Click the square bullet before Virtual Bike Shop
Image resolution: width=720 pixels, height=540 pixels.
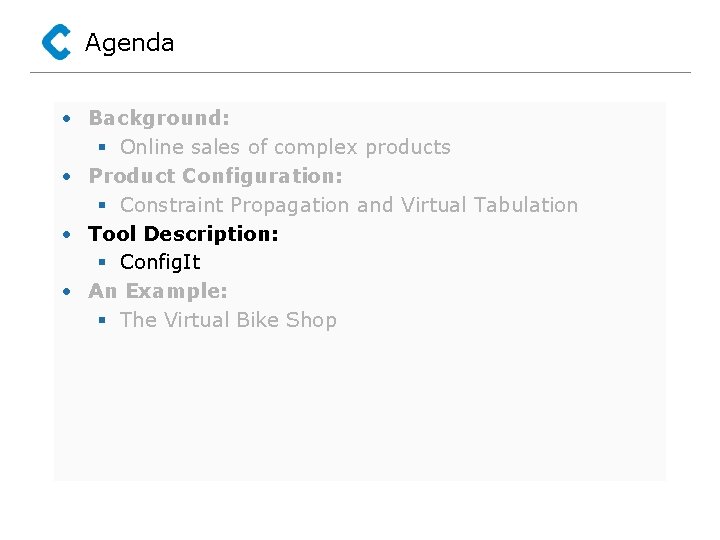pyautogui.click(x=102, y=320)
